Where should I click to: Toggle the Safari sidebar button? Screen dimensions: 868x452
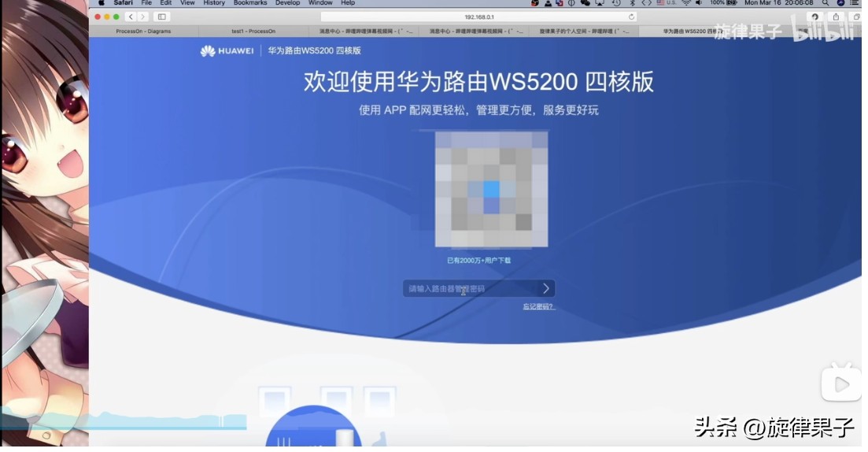pyautogui.click(x=162, y=17)
